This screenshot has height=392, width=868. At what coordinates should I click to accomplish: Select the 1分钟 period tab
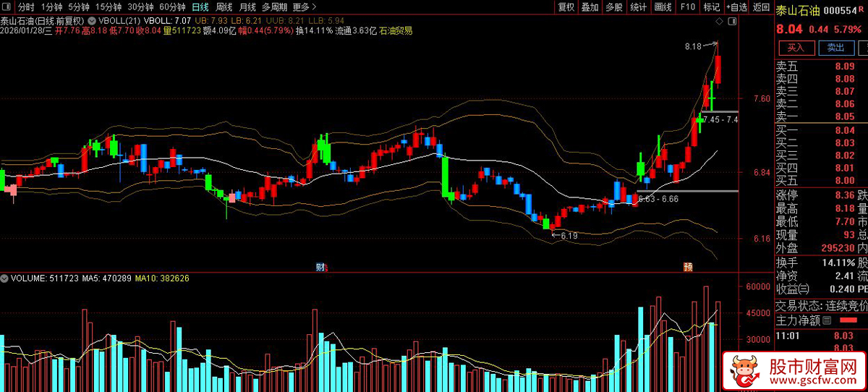pos(52,7)
